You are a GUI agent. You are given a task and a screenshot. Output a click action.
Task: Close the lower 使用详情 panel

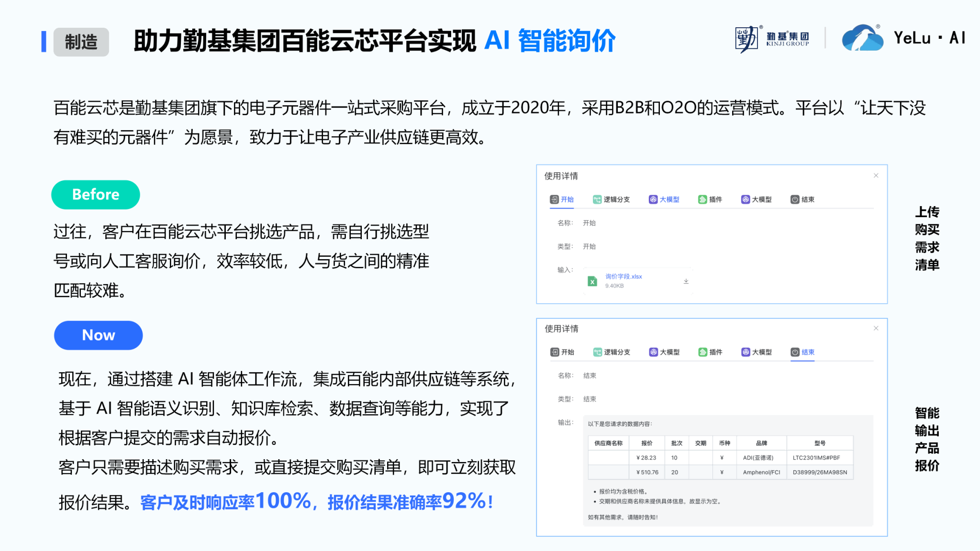point(876,328)
